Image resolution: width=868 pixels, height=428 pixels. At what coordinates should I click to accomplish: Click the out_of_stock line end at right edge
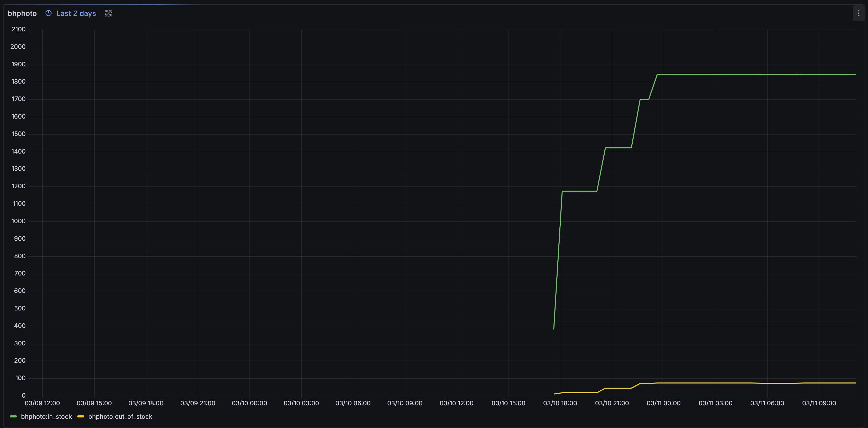855,383
